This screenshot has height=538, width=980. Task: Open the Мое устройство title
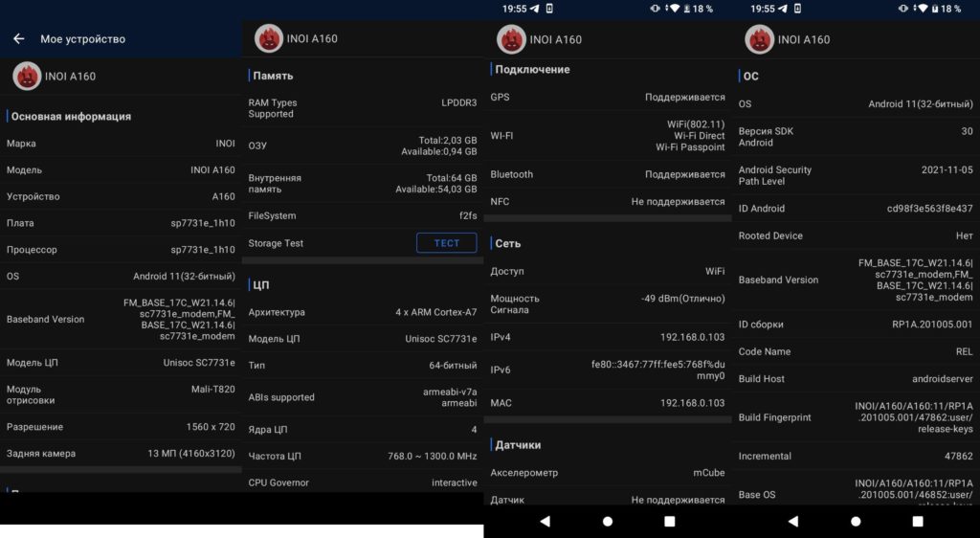click(82, 38)
